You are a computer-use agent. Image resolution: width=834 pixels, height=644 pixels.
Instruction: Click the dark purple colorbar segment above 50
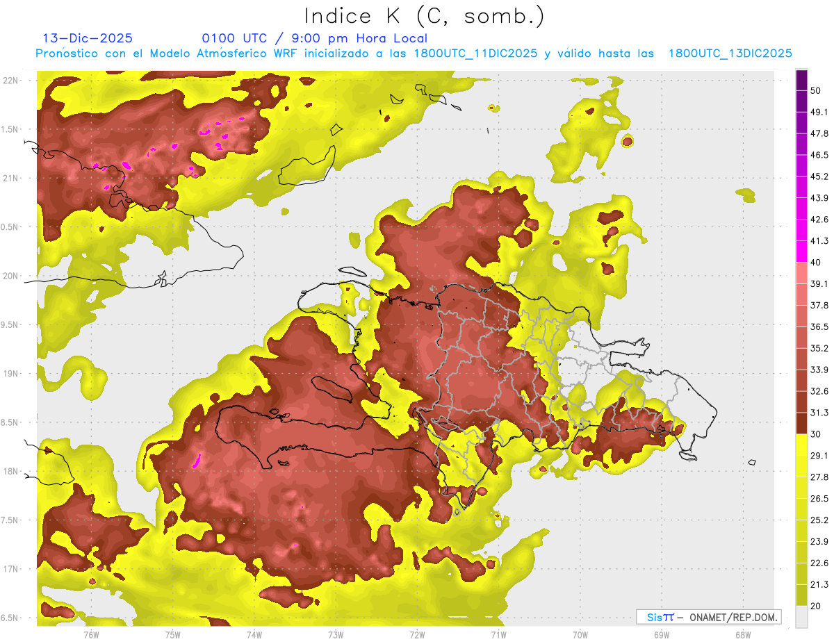pyautogui.click(x=801, y=81)
